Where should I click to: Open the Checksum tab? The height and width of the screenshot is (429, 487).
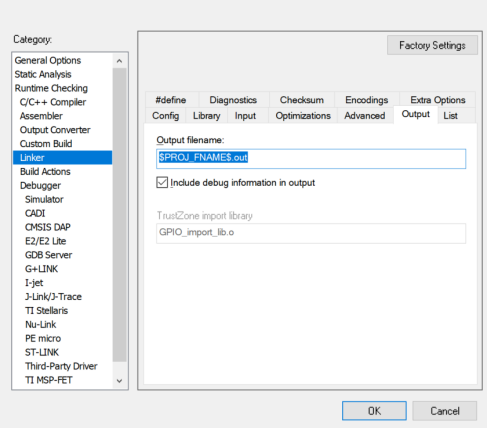[302, 100]
